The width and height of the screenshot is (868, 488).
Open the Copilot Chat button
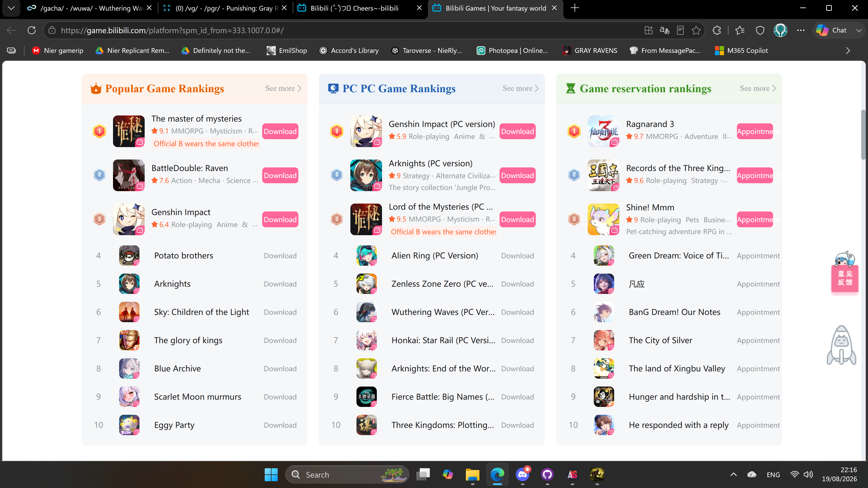pos(832,30)
